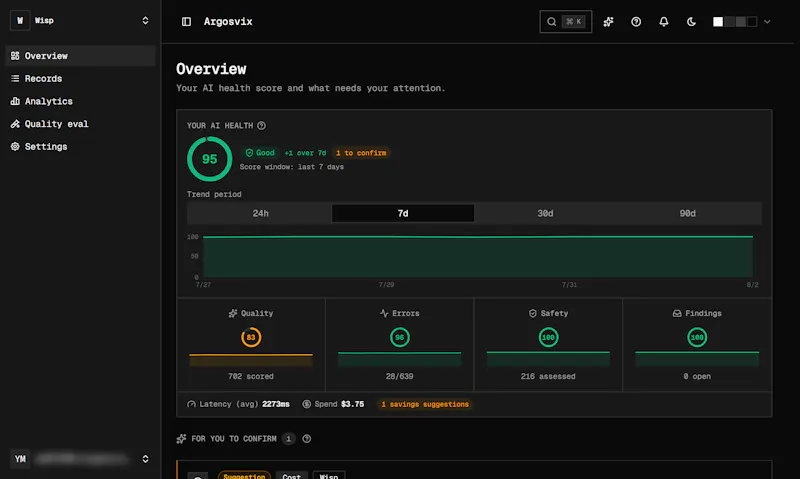Select the 24h trend period

coord(260,213)
